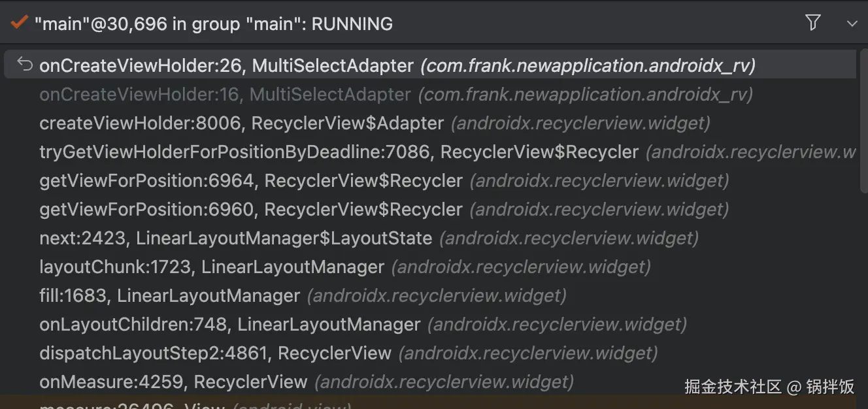
Task: Jump to createViewHolder:8006 RecyclerView$Adapter frame
Action: (x=241, y=123)
